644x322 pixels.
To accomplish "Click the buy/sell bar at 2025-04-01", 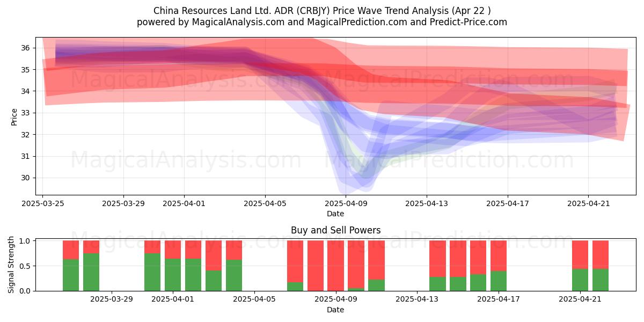I will pyautogui.click(x=173, y=266).
